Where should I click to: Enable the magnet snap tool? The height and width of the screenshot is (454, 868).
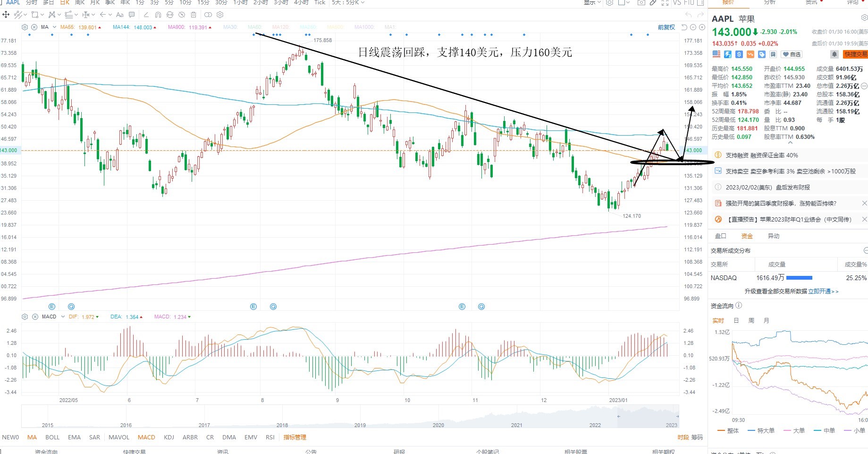(158, 15)
